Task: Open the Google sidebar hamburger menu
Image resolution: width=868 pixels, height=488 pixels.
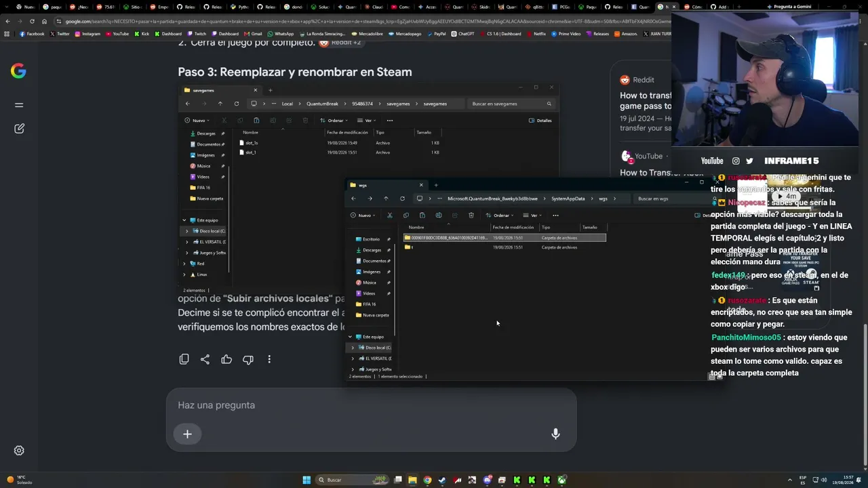Action: pos(19,105)
